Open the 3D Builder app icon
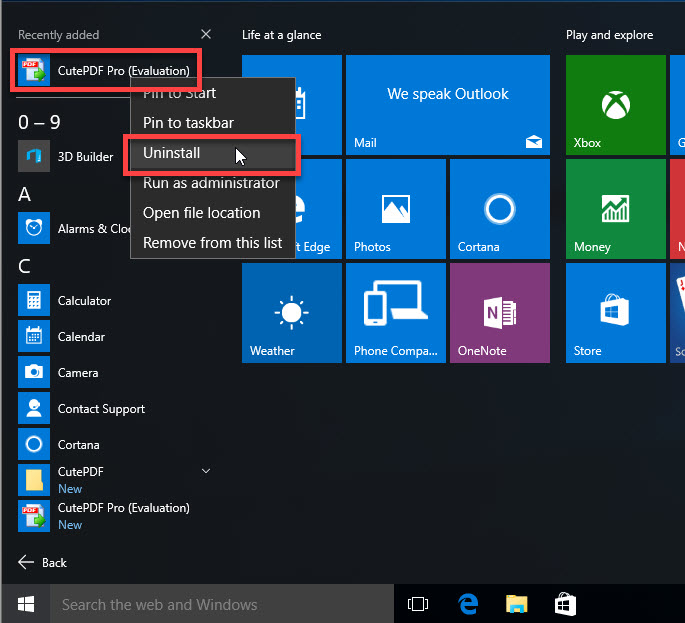The height and width of the screenshot is (623, 685). (34, 156)
